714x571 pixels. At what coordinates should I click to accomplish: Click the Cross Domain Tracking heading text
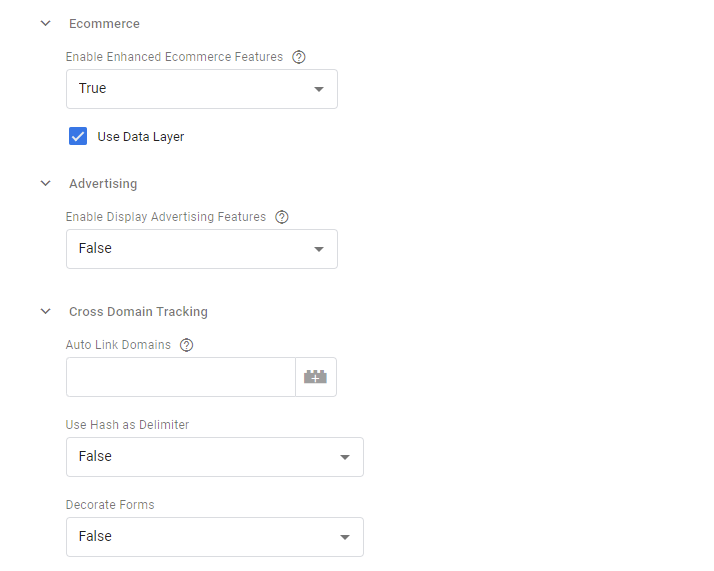click(138, 311)
